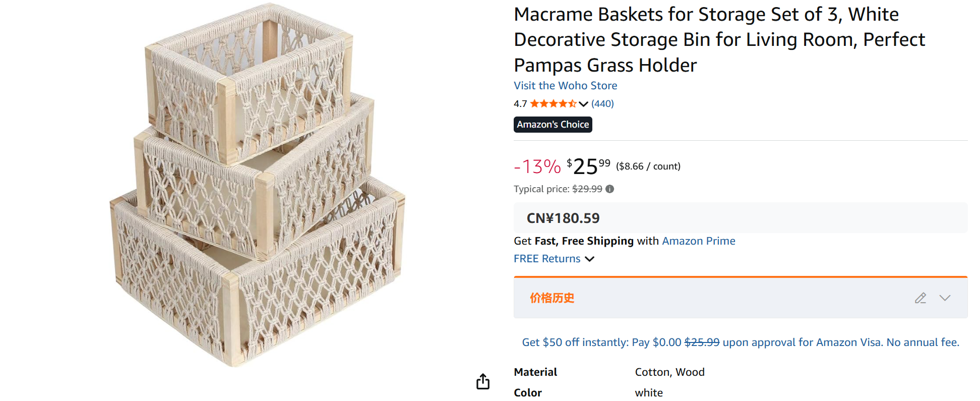980x401 pixels.
Task: Expand the FREE Returns chevron
Action: tap(589, 259)
